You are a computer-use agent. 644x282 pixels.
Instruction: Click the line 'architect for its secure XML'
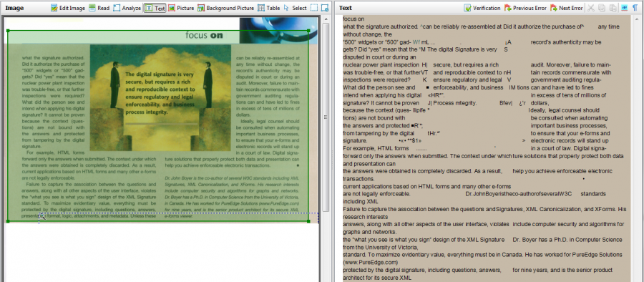coord(377,278)
